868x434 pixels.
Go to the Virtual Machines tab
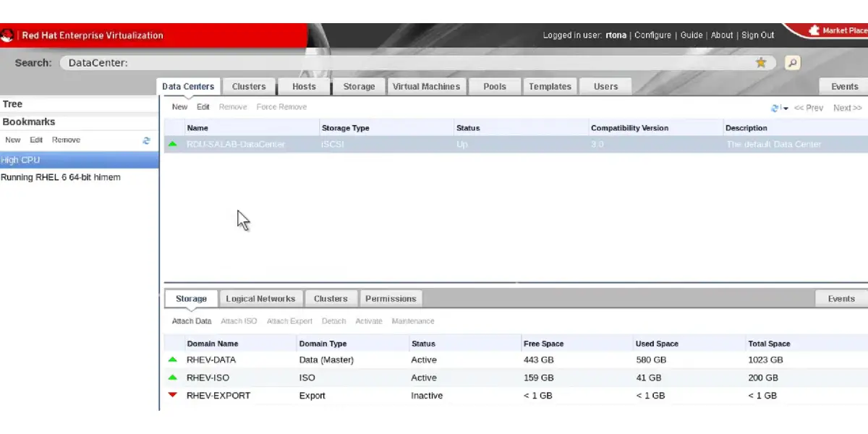tap(426, 87)
